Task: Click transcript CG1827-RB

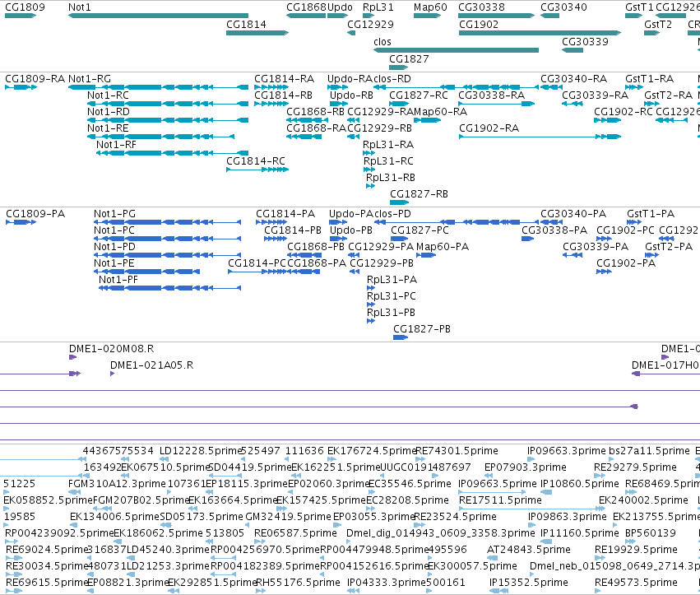Action: [x=399, y=202]
